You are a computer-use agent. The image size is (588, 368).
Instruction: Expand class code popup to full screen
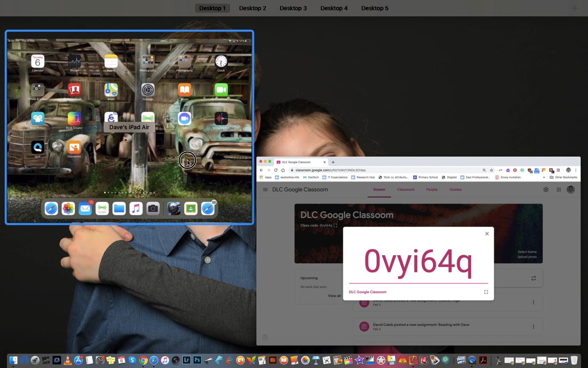click(486, 292)
